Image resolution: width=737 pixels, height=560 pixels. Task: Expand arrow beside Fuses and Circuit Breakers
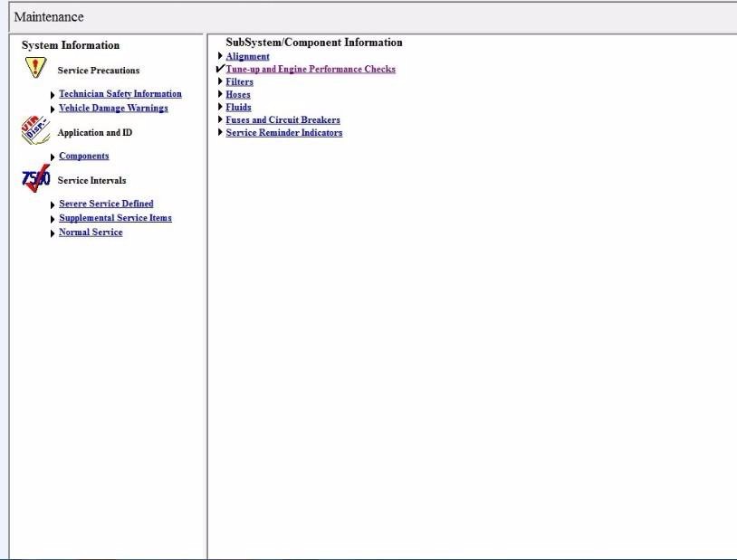[x=220, y=119]
